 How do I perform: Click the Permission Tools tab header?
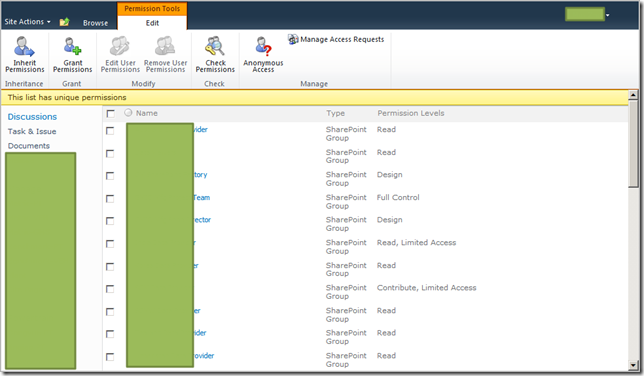pos(152,9)
